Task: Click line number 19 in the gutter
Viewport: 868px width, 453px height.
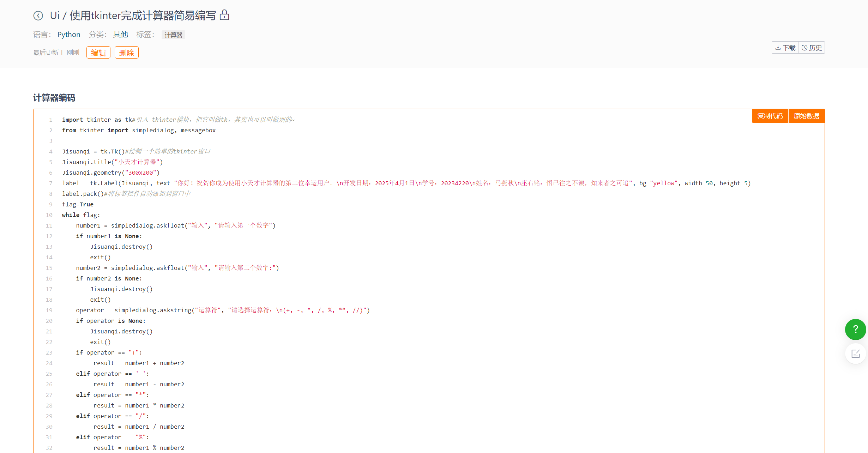Action: coord(49,310)
